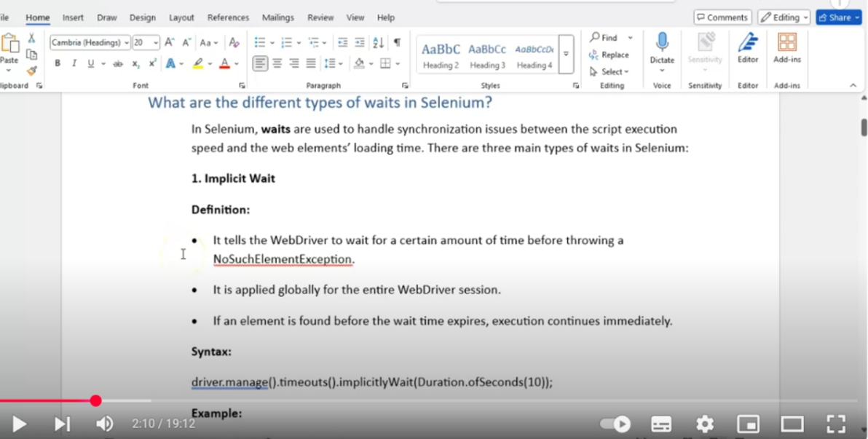Click the document vertical scrollbar thumb
The width and height of the screenshot is (868, 439).
(864, 127)
